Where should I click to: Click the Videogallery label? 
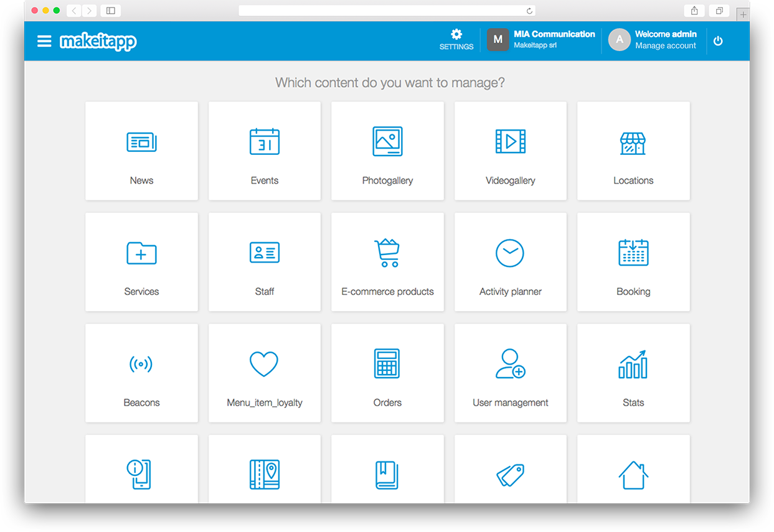pyautogui.click(x=511, y=180)
